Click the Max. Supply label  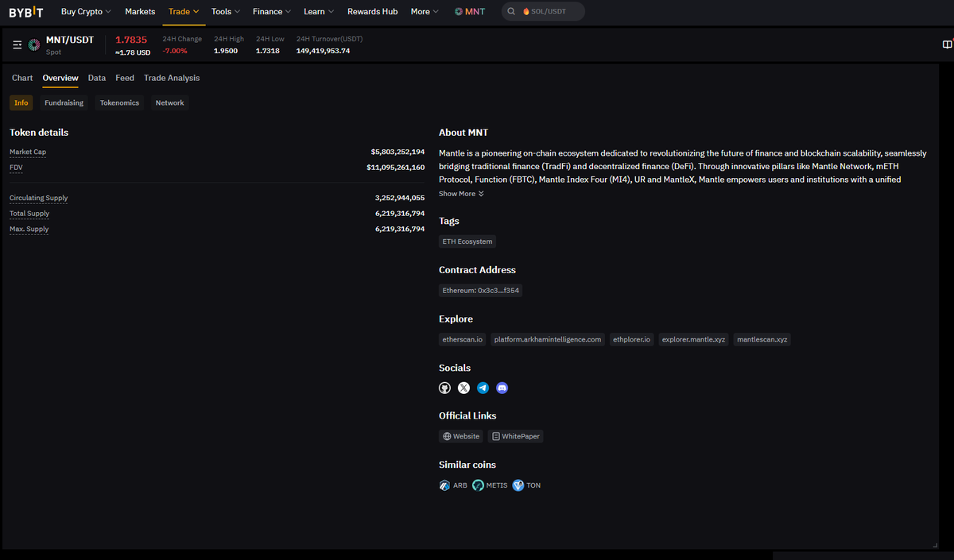[x=29, y=229]
